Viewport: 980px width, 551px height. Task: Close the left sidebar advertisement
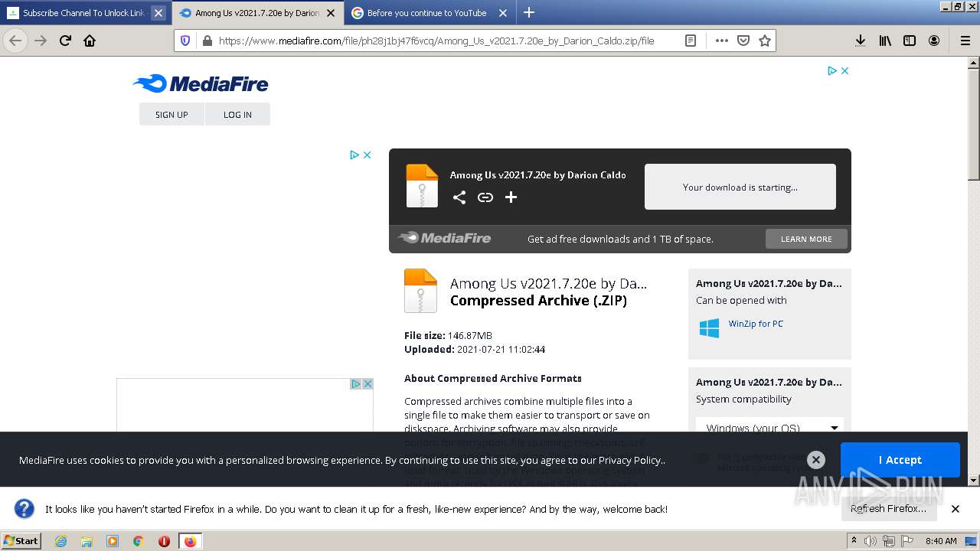[367, 155]
